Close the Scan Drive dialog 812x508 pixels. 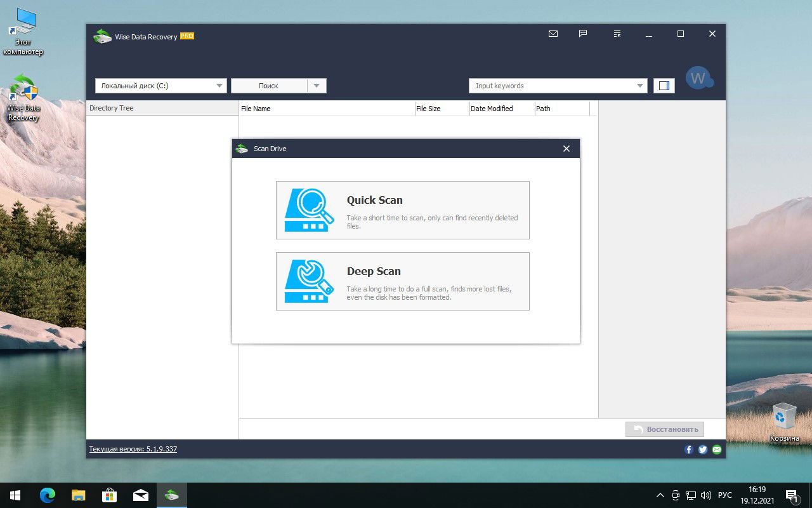[566, 149]
